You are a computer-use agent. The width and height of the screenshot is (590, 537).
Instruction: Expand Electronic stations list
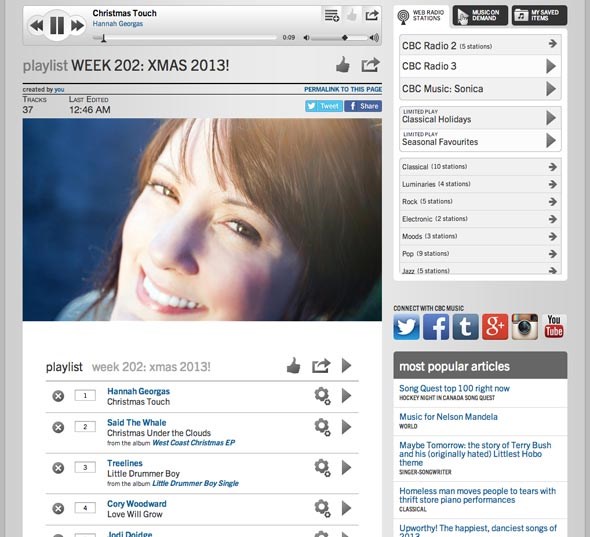480,219
